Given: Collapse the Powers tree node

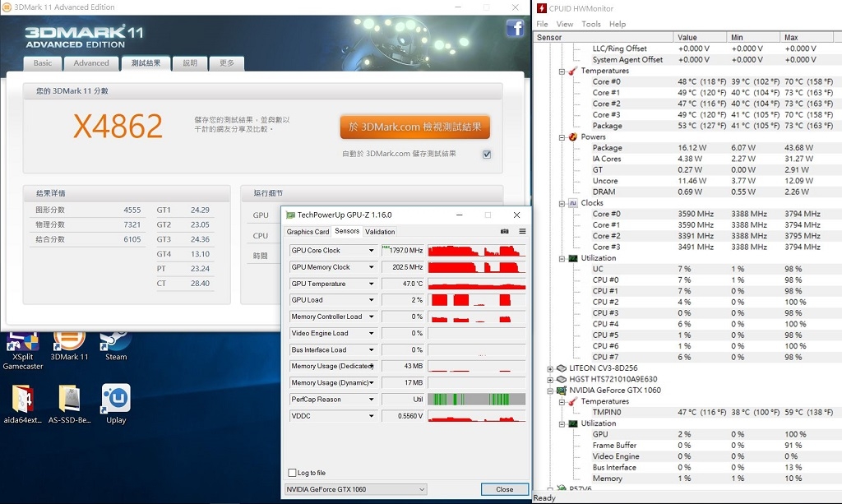Looking at the screenshot, I should (562, 137).
